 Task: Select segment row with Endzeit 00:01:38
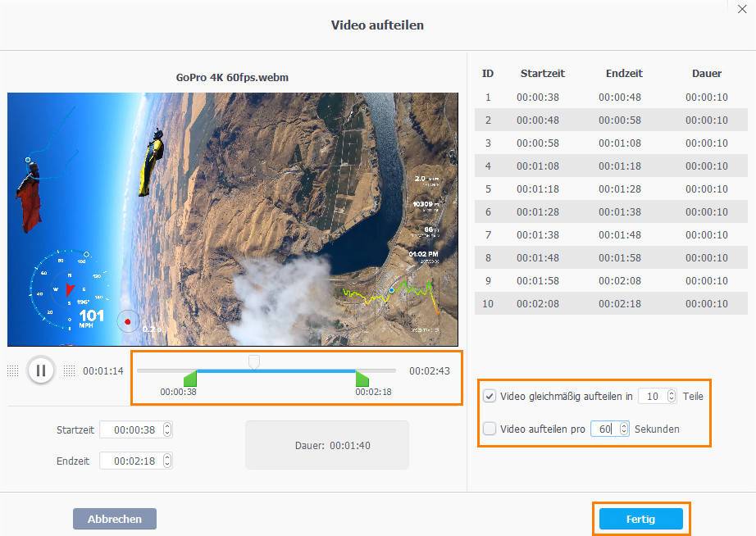611,211
